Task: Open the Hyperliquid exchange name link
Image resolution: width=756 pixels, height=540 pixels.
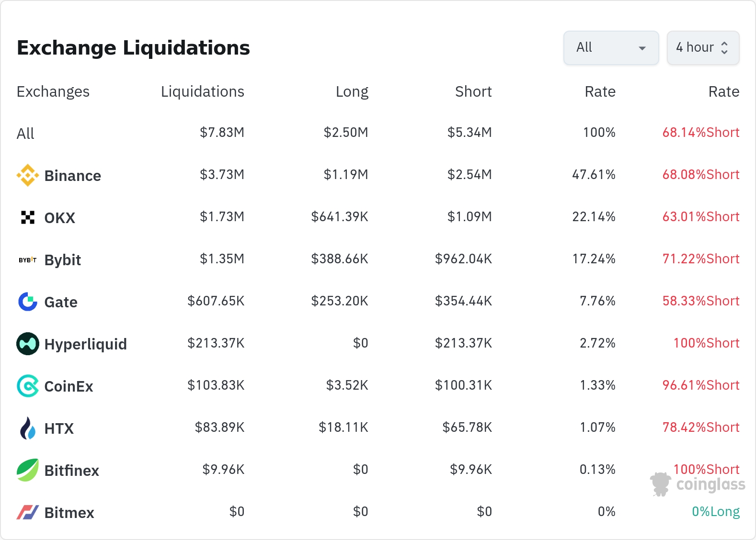Action: click(x=85, y=344)
